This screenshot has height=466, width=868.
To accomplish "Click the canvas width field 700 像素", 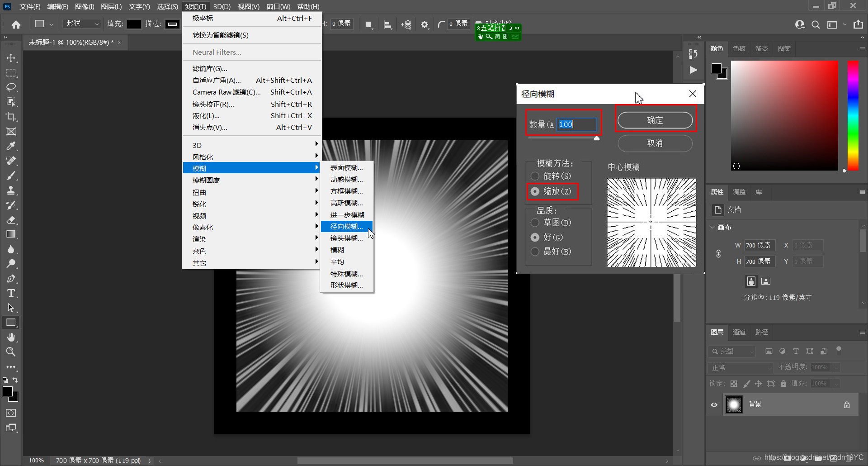I will click(x=759, y=245).
